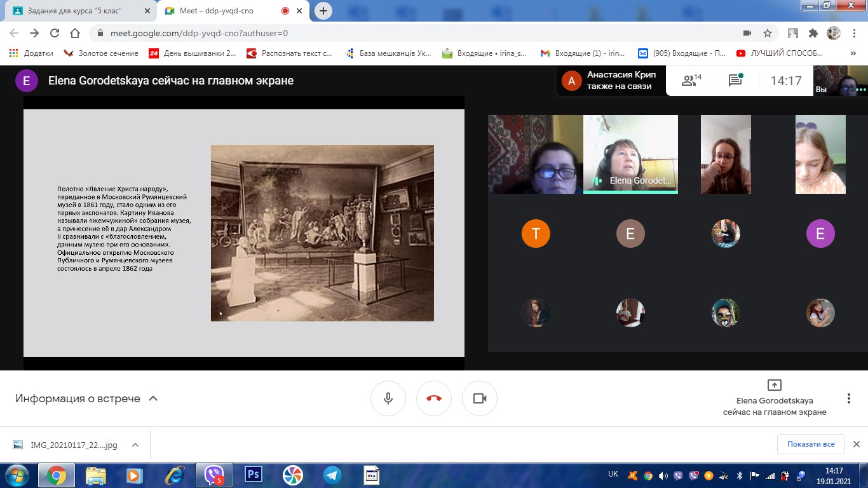Click the address bar with the Meet URL
This screenshot has height=488, width=868.
[381, 33]
